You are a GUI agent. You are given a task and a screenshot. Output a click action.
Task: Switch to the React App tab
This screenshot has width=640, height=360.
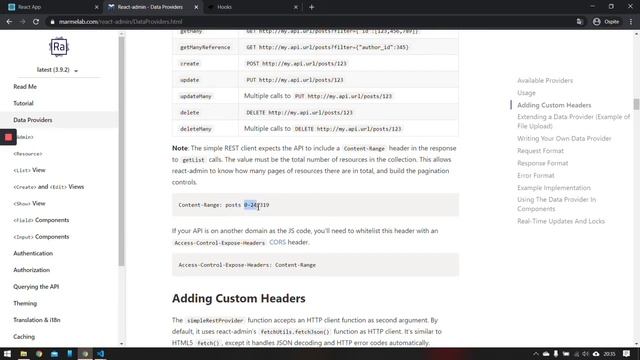click(x=51, y=7)
